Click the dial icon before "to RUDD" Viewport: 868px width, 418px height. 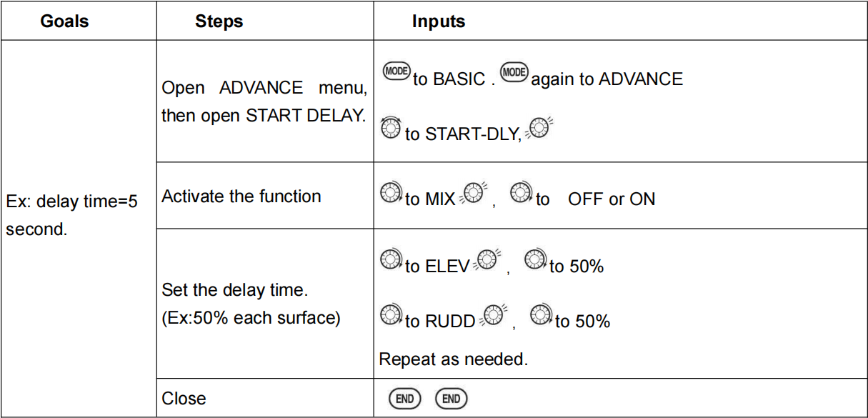pos(391,315)
